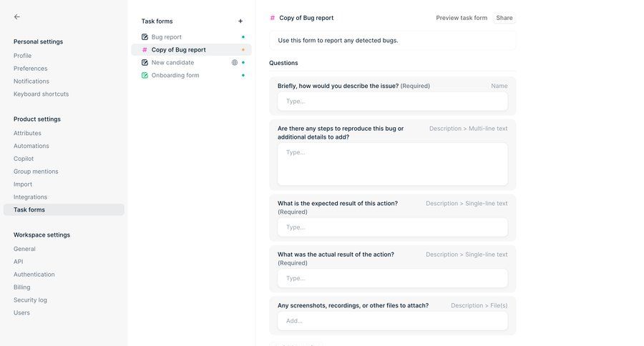
Task: Click the orange status dot on Copy of Bug report
Action: coord(243,49)
